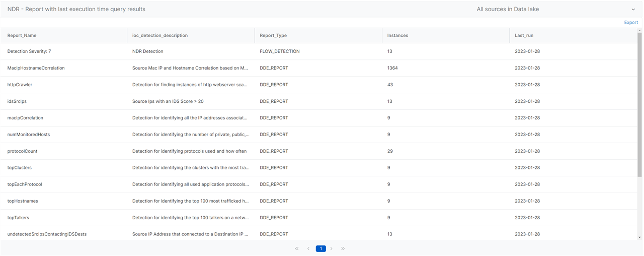Select the Detection Severity: 7 row
The height and width of the screenshot is (256, 644).
point(318,51)
